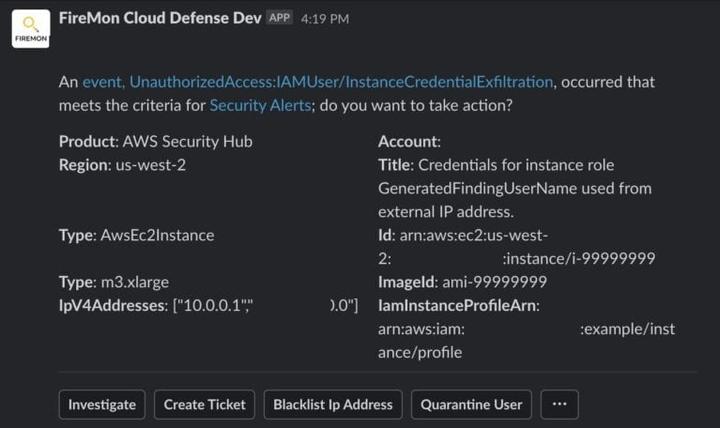Click the Create Ticket button
The height and width of the screenshot is (428, 720).
click(204, 405)
